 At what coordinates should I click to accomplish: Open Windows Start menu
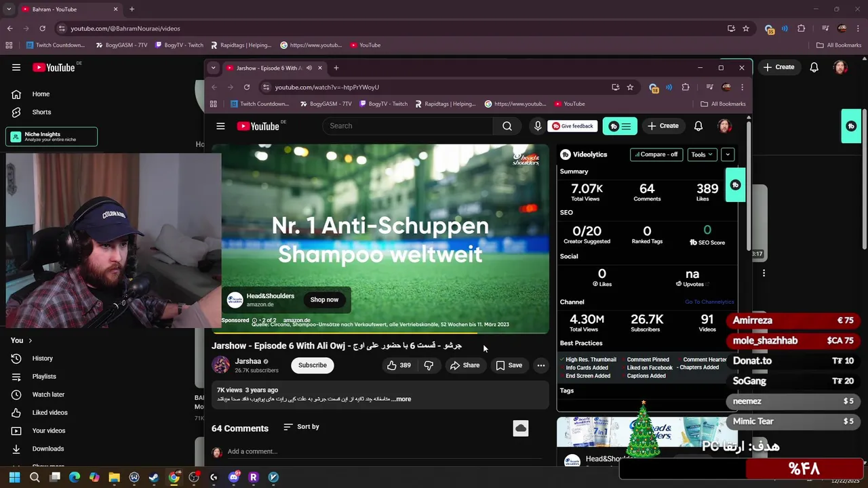pyautogui.click(x=14, y=477)
